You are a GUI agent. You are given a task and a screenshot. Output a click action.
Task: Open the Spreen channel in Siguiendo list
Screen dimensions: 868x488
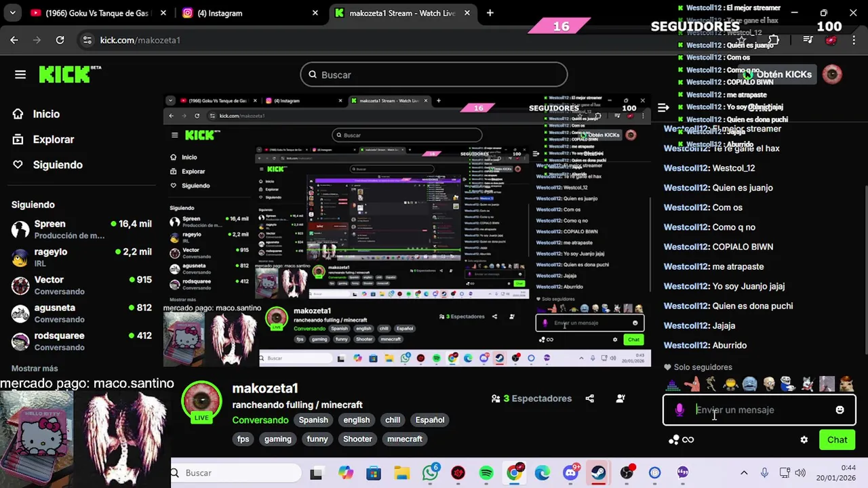click(x=81, y=229)
